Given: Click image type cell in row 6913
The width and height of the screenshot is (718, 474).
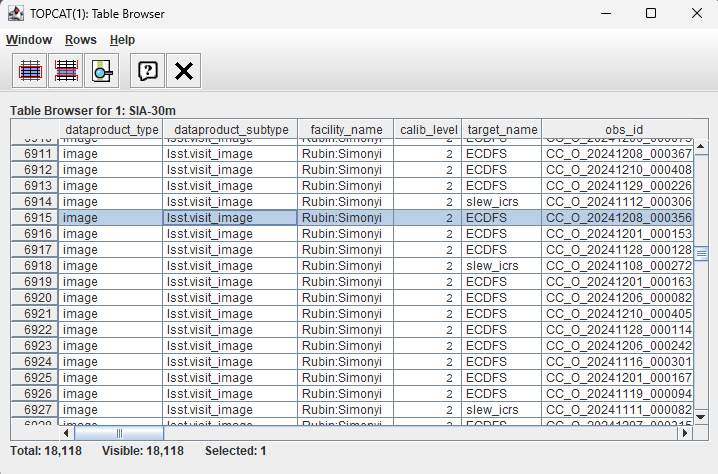Looking at the screenshot, I should tap(110, 186).
